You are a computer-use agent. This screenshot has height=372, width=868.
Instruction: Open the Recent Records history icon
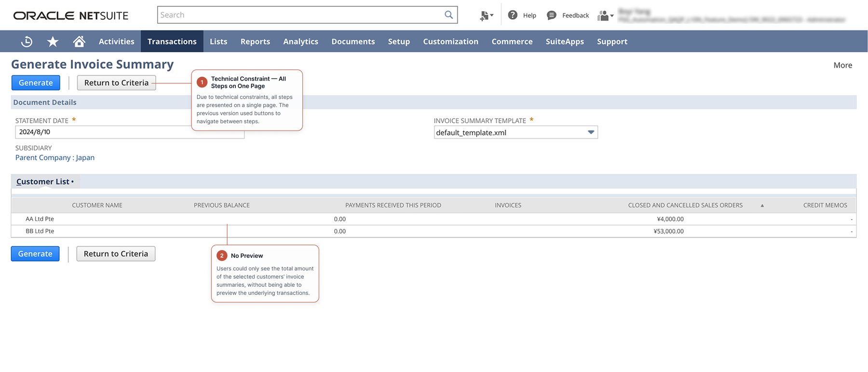27,42
